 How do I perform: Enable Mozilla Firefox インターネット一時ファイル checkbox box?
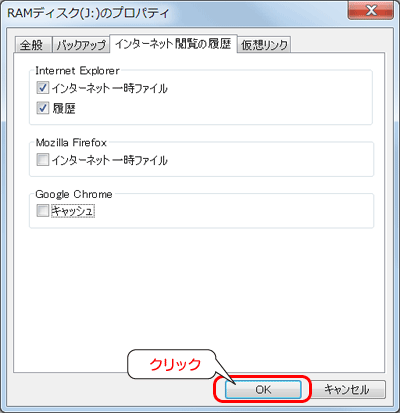[43, 160]
